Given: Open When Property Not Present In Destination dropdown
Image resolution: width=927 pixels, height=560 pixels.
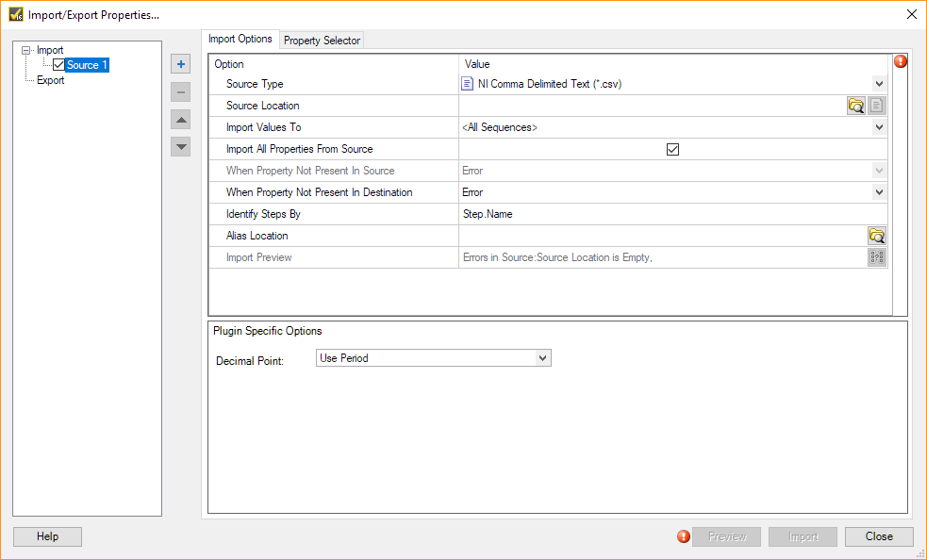Looking at the screenshot, I should 879,192.
